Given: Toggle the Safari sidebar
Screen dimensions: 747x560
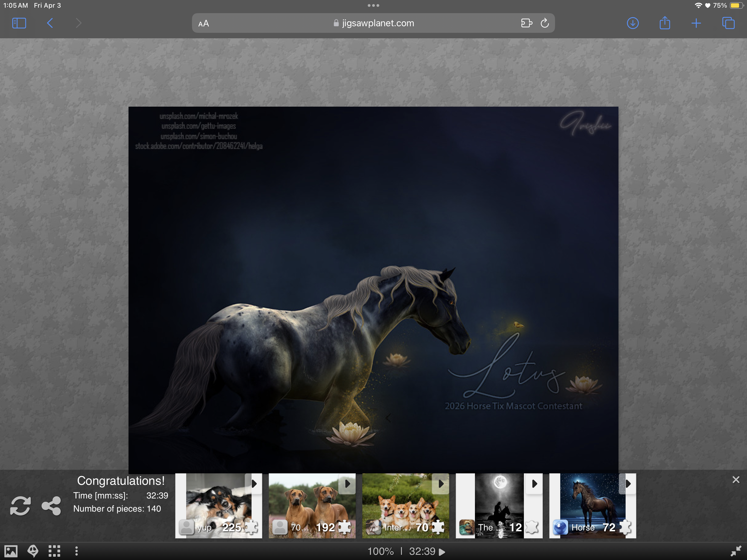Looking at the screenshot, I should pyautogui.click(x=19, y=23).
